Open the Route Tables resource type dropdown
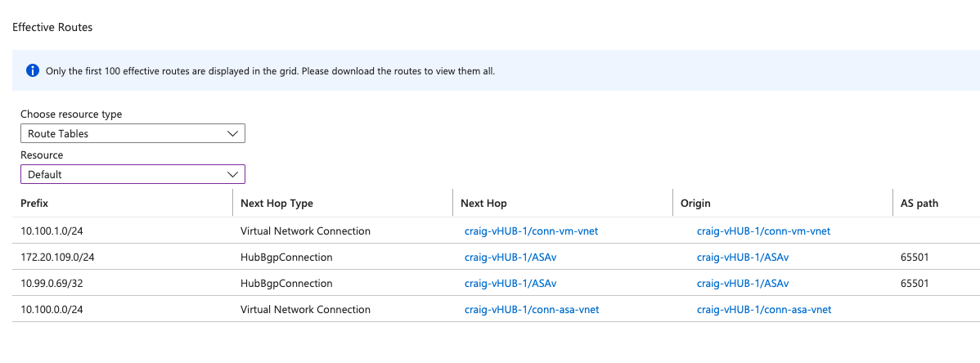This screenshot has height=363, width=980. tap(133, 133)
